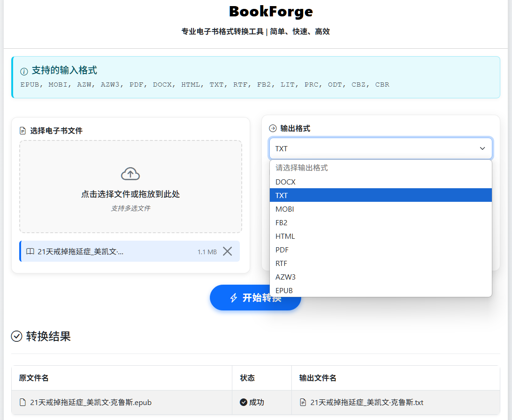This screenshot has height=420, width=512.
Task: Click the 成功 status check icon
Action: coord(243,402)
